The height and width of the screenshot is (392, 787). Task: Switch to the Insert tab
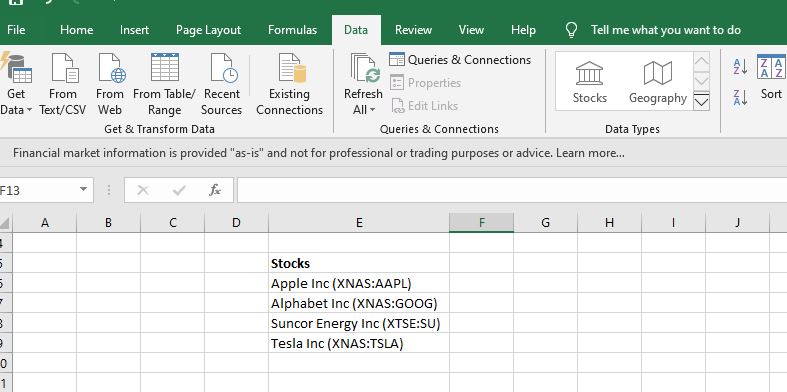pos(134,30)
